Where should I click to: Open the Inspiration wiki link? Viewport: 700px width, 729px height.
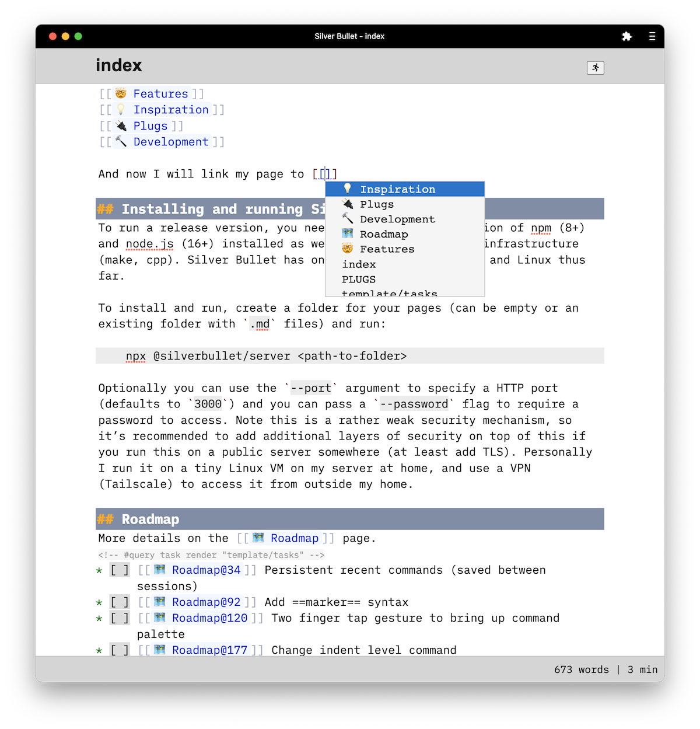pyautogui.click(x=171, y=110)
